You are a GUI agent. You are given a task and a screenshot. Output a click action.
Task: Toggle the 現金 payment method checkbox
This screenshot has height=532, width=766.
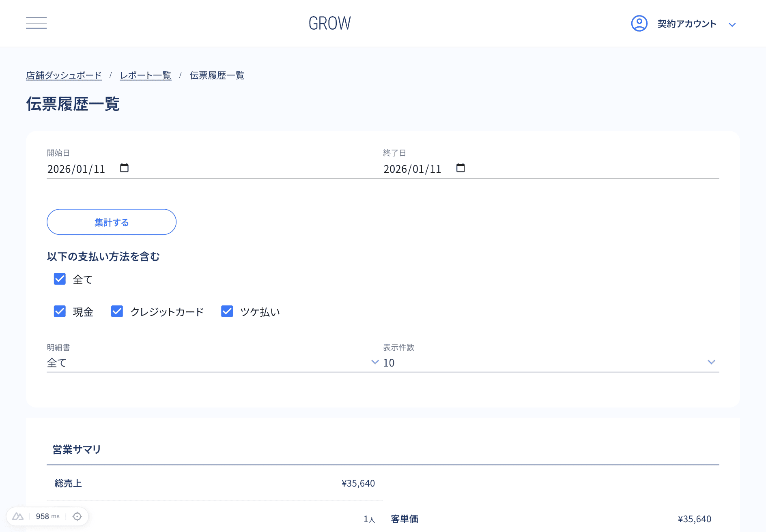click(60, 311)
